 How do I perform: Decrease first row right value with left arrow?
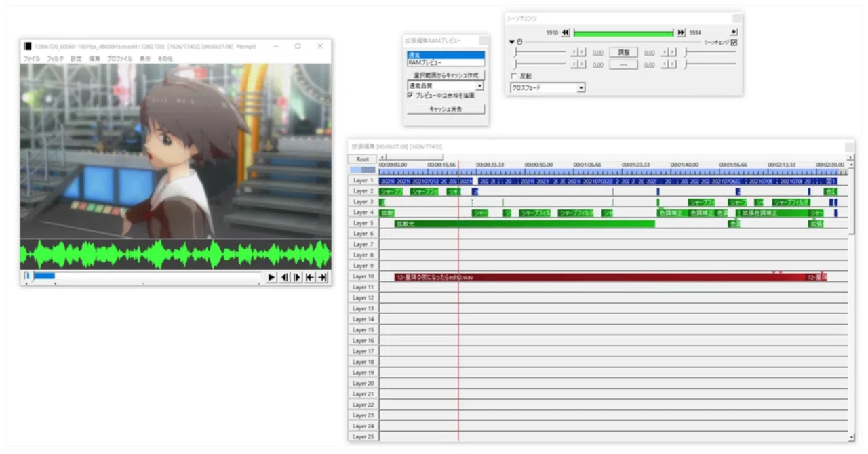point(665,52)
